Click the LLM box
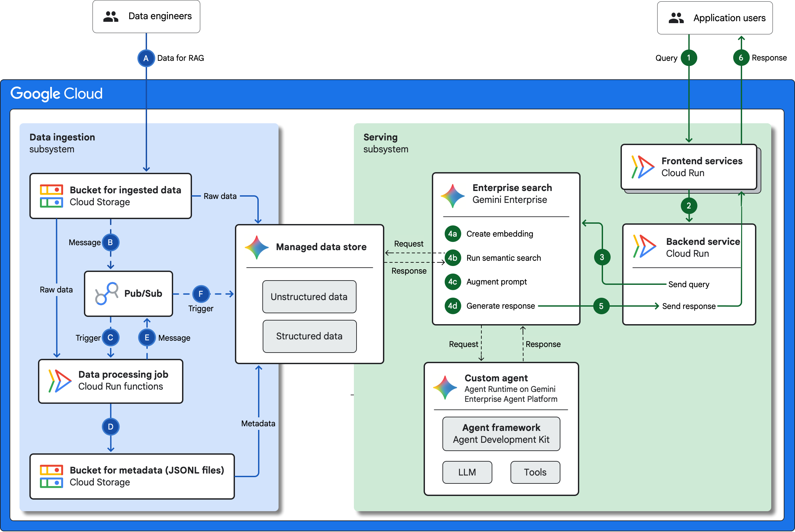 (467, 472)
